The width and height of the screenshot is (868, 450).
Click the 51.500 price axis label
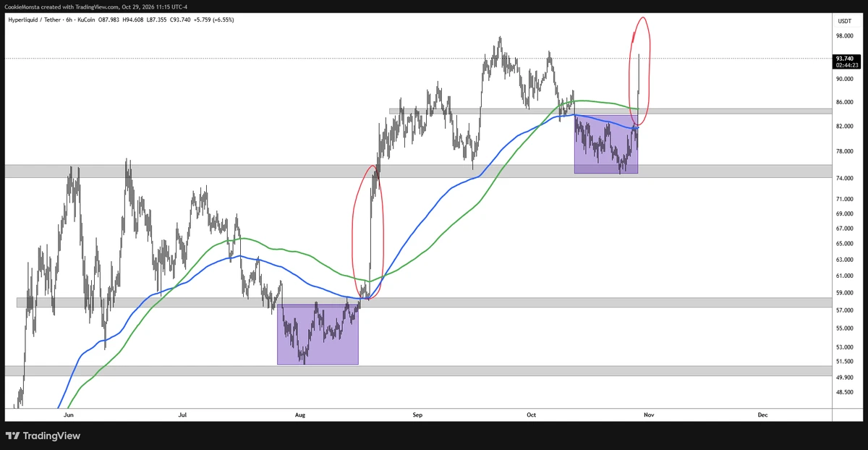click(x=845, y=362)
